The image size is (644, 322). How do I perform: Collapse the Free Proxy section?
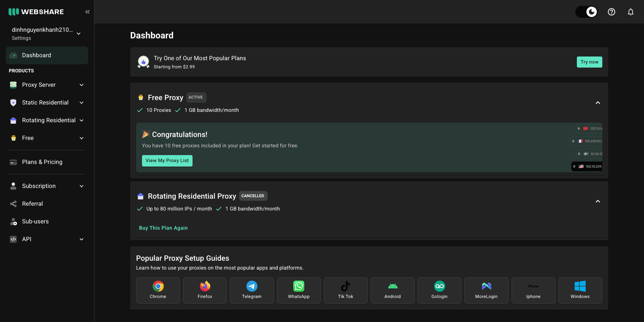click(x=598, y=103)
